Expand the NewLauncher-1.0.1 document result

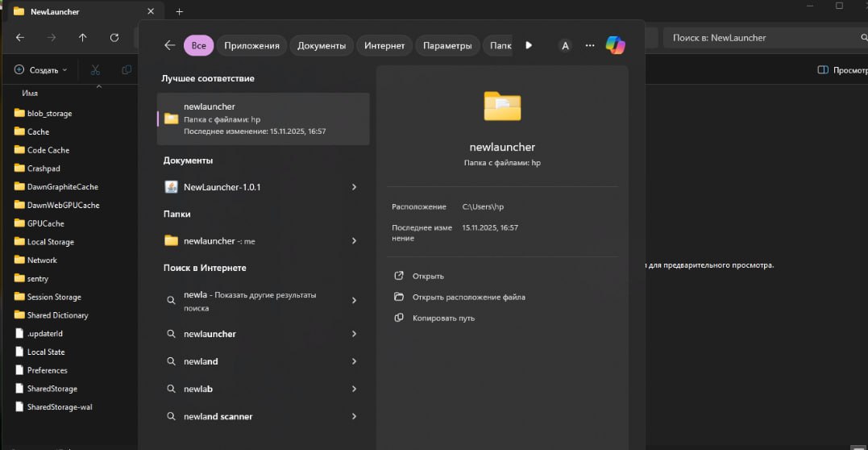pyautogui.click(x=354, y=187)
